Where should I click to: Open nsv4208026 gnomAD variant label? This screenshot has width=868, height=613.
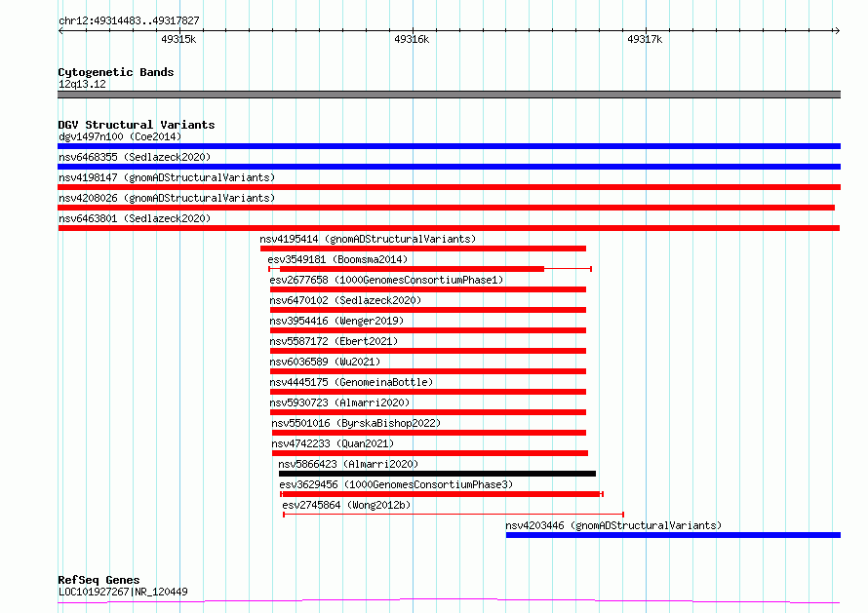167,198
